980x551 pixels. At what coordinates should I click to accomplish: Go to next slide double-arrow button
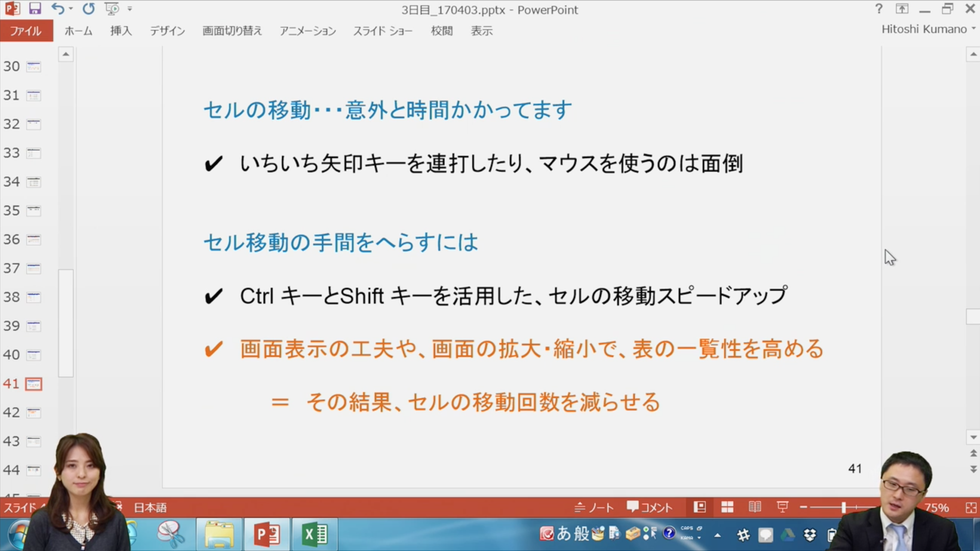pos(973,469)
